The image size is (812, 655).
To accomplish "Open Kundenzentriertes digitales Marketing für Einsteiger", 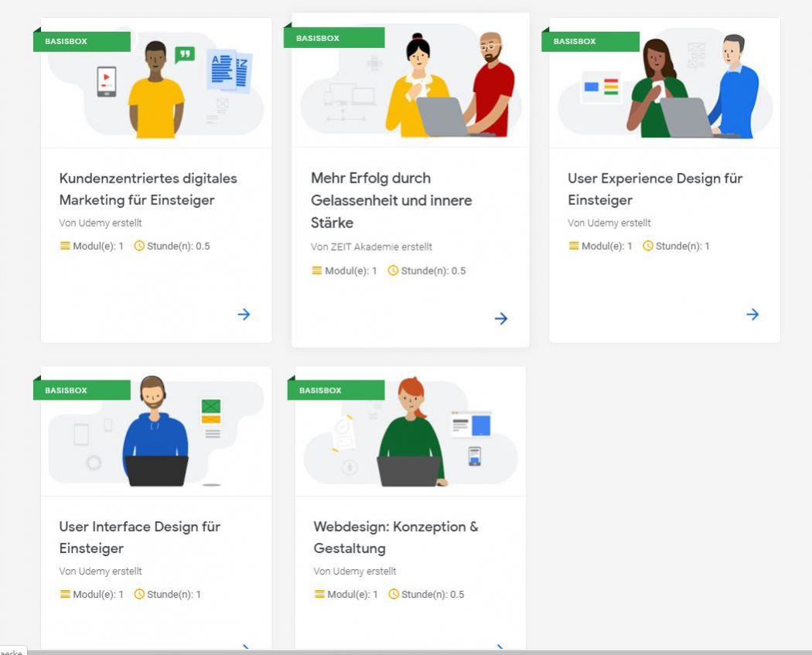I will point(148,189).
